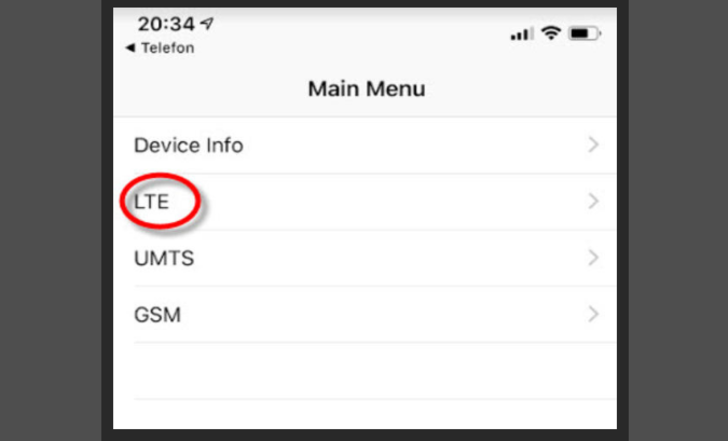The width and height of the screenshot is (728, 441).
Task: Tap the Wi-Fi status icon
Action: pyautogui.click(x=551, y=33)
